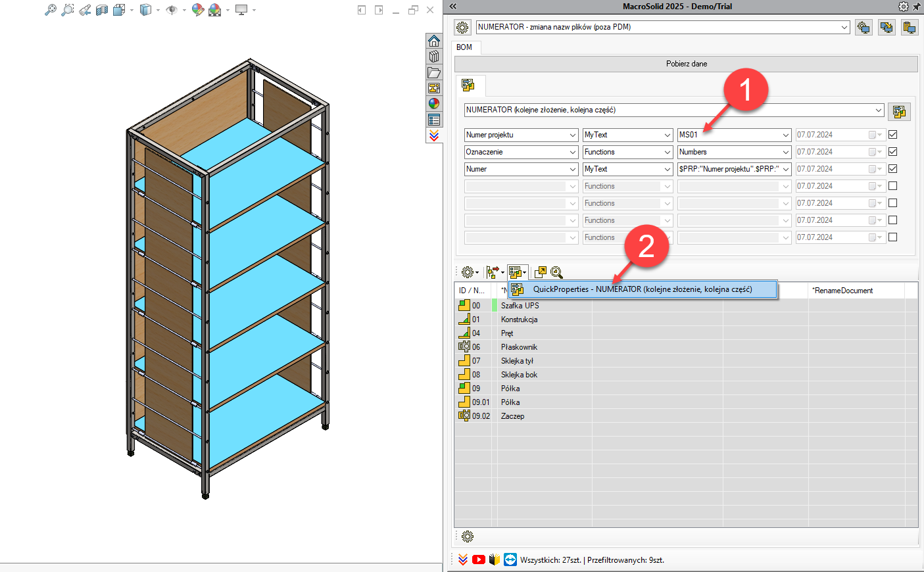Enable the fourth property row checkbox

(892, 185)
